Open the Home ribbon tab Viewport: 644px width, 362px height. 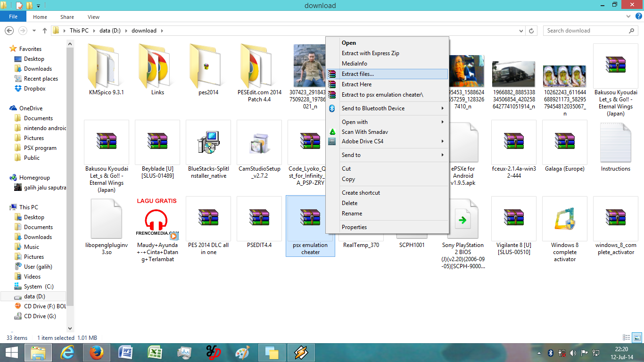[40, 17]
